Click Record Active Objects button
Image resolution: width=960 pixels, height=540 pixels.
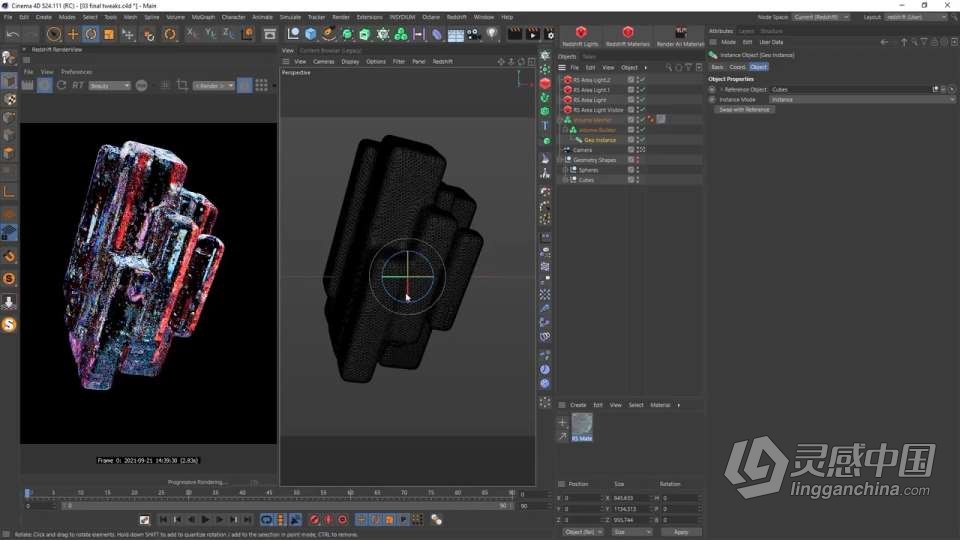(314, 520)
